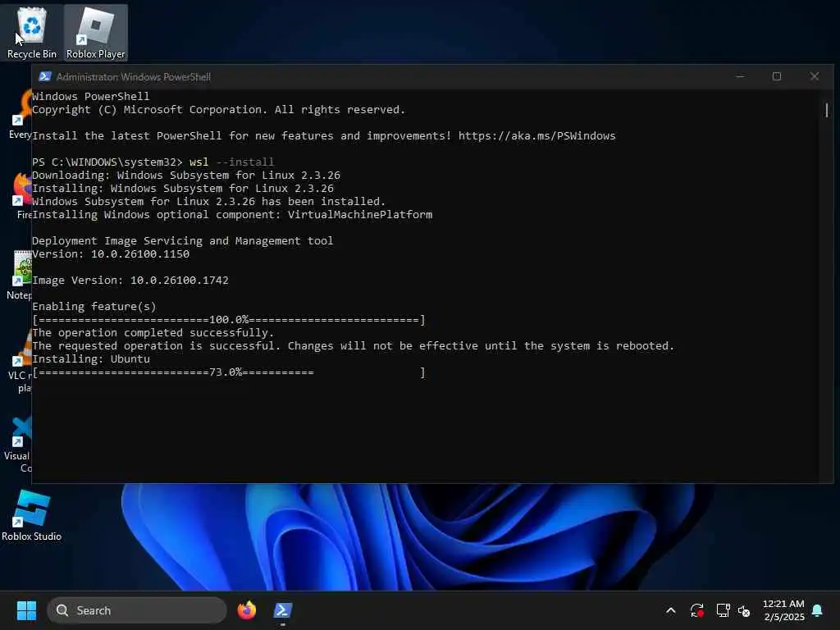Image resolution: width=840 pixels, height=630 pixels.
Task: Click 'Image Version: 10.0.26100.1742' text
Action: click(130, 281)
